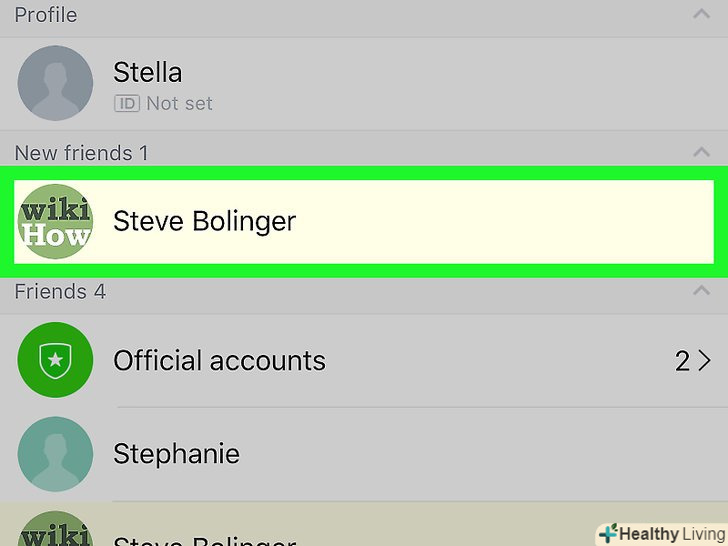Screen dimensions: 728x546
Task: Tap the 'Friends 4' header label
Action: click(60, 291)
